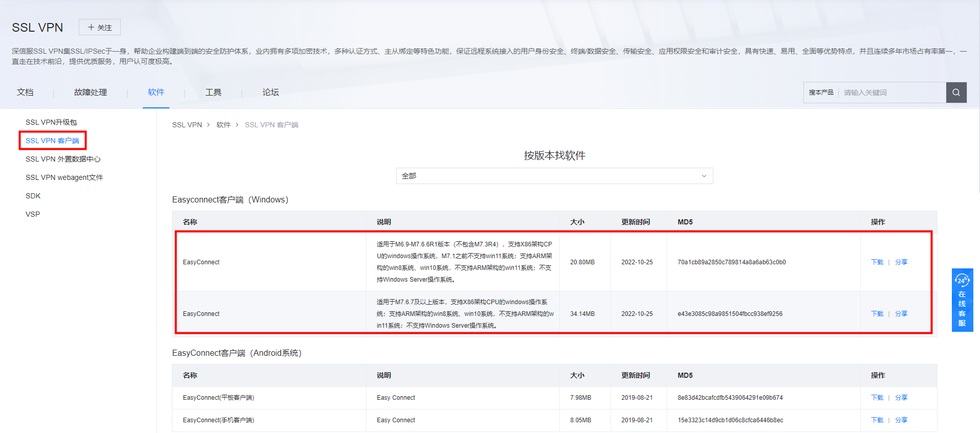Click SSL VPN 客户端 in the breadcrumb
The width and height of the screenshot is (980, 433).
pyautogui.click(x=271, y=125)
